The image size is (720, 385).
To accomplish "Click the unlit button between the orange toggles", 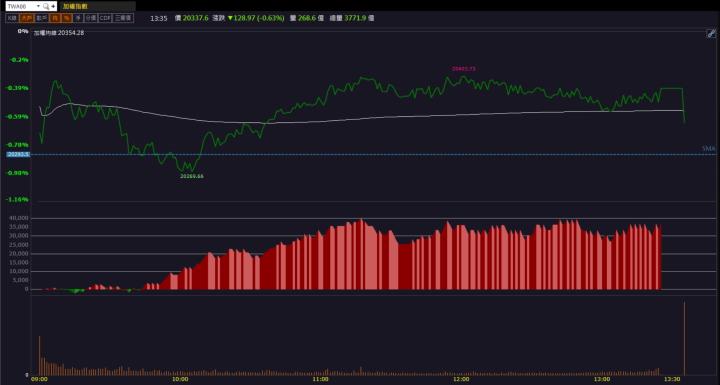I will click(x=41, y=18).
